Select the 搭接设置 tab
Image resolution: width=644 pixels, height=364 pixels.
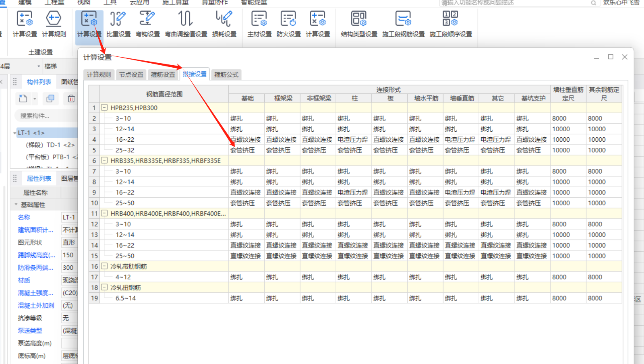pos(195,74)
